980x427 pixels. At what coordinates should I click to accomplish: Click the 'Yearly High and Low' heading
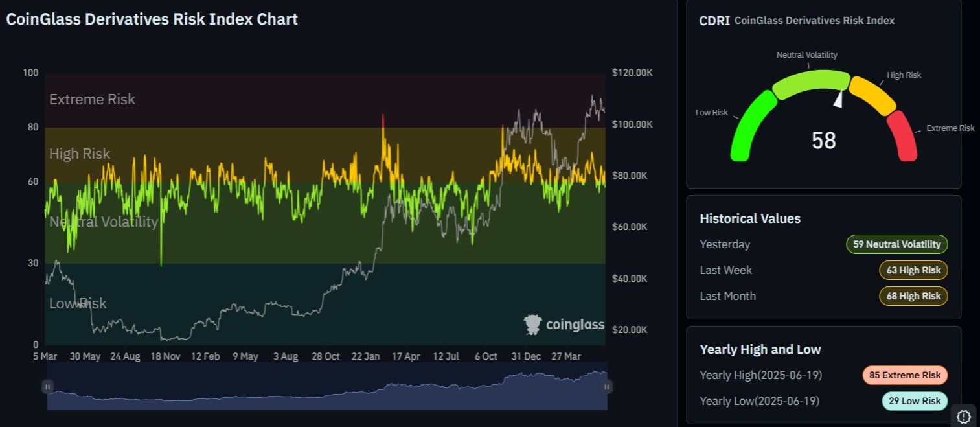(760, 349)
